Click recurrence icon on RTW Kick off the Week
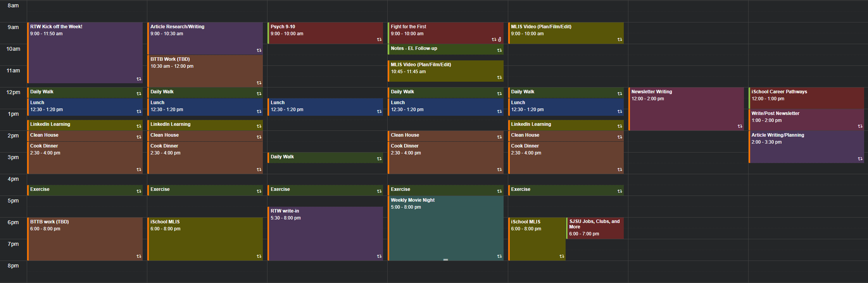The width and height of the screenshot is (868, 283). click(x=139, y=79)
